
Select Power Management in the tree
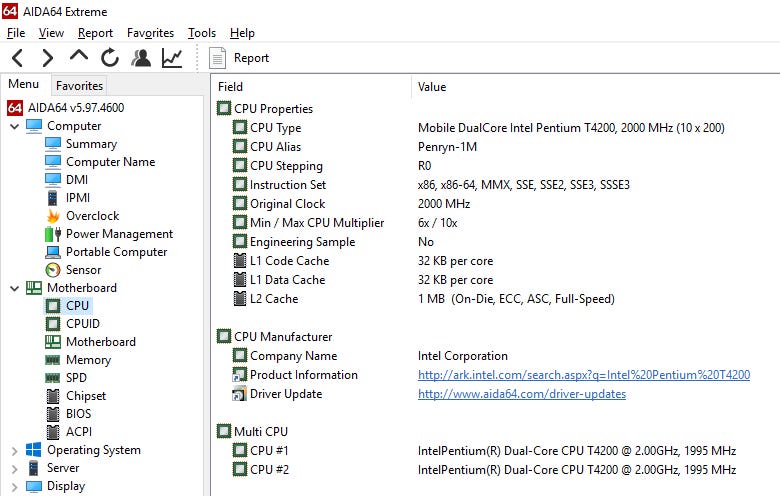(x=119, y=234)
